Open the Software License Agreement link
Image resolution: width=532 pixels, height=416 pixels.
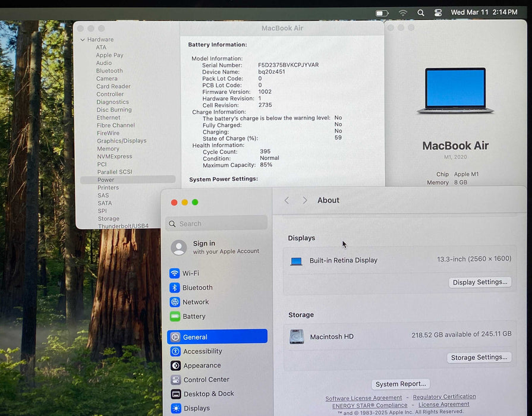(x=363, y=398)
